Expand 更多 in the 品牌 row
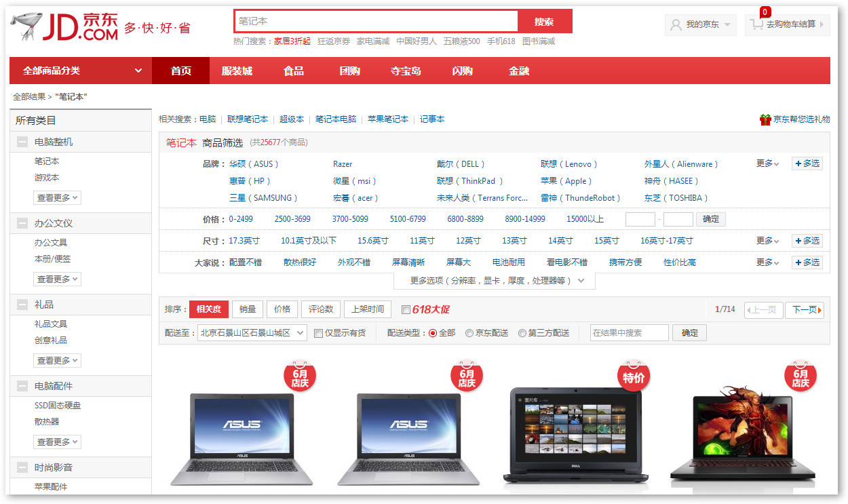This screenshot has height=504, width=848. [768, 163]
